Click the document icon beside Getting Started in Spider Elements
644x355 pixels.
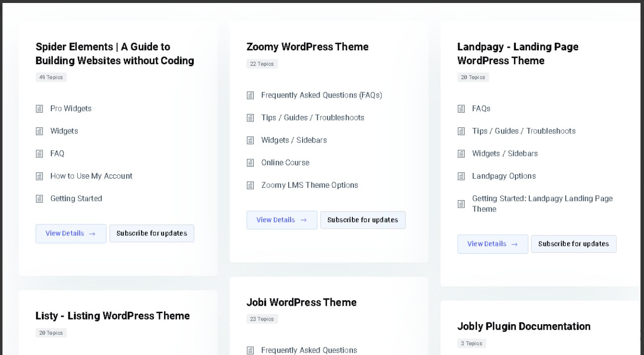(x=39, y=199)
